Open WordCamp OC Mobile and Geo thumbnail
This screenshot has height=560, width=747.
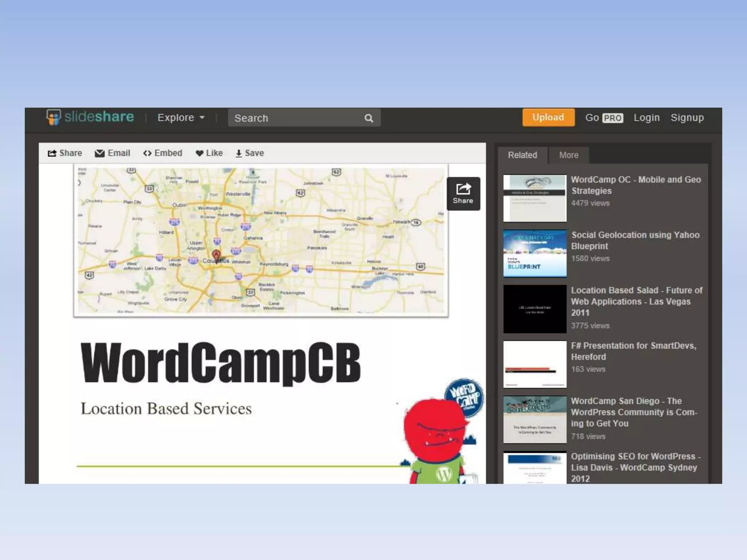point(535,198)
